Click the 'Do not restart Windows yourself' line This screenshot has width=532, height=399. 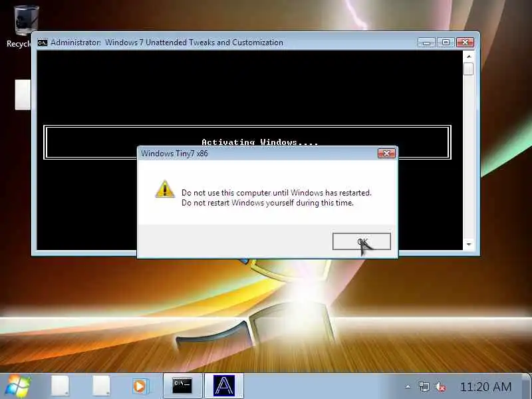[x=267, y=203]
